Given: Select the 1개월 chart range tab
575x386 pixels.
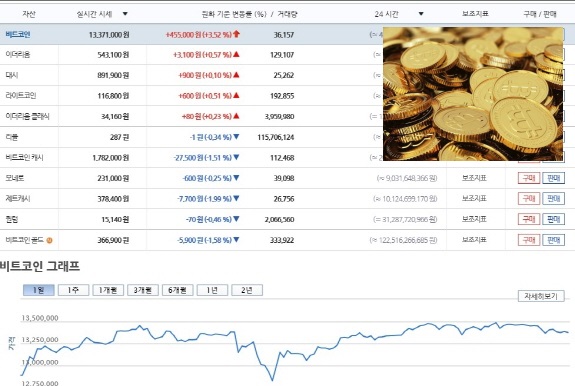Looking at the screenshot, I should 108,290.
